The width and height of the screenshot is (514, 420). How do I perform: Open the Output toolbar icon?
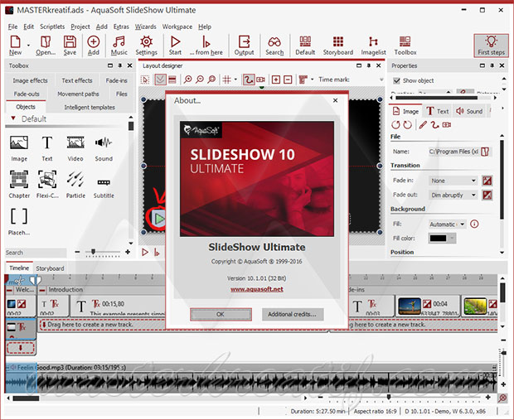[x=245, y=42]
